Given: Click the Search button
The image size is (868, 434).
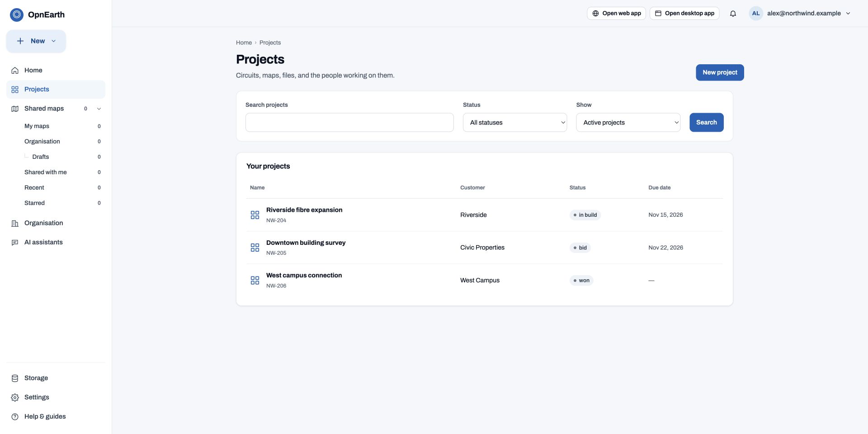Looking at the screenshot, I should (x=706, y=123).
